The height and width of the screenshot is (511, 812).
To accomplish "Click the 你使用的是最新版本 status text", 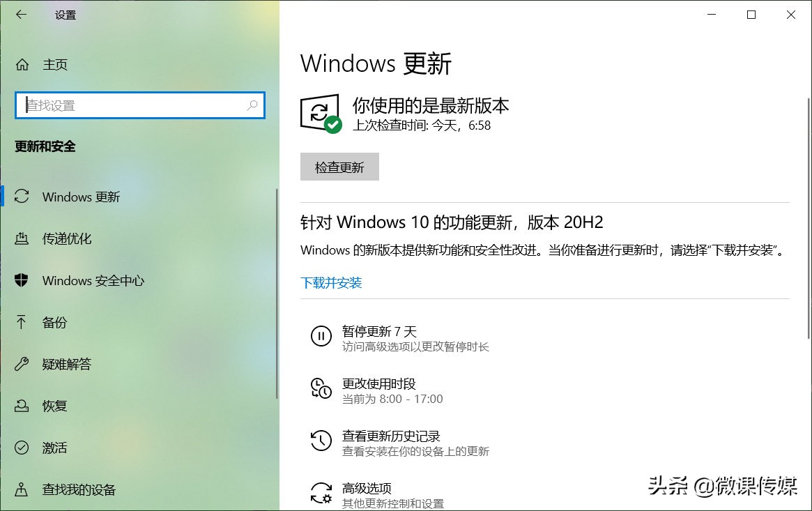I will pyautogui.click(x=431, y=106).
